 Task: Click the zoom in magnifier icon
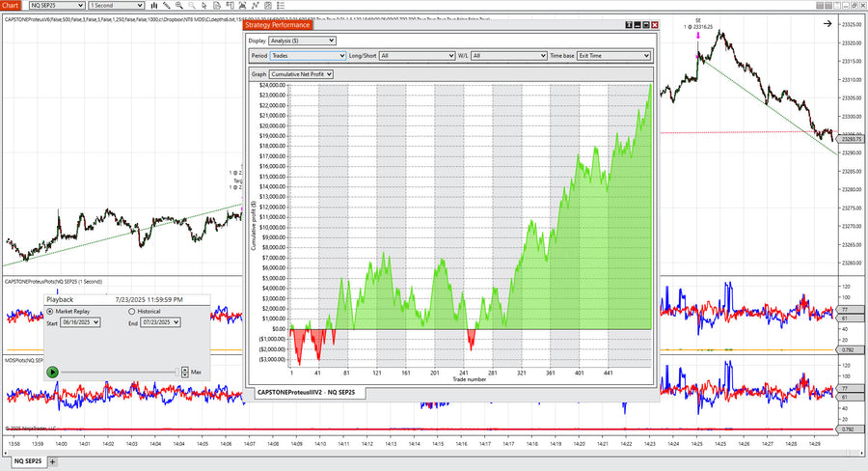tap(178, 6)
